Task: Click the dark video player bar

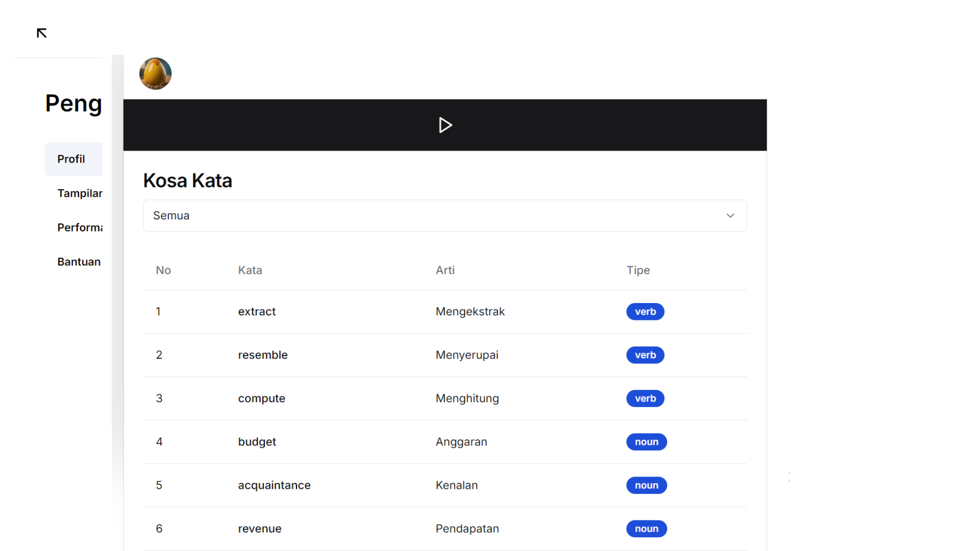Action: point(445,125)
